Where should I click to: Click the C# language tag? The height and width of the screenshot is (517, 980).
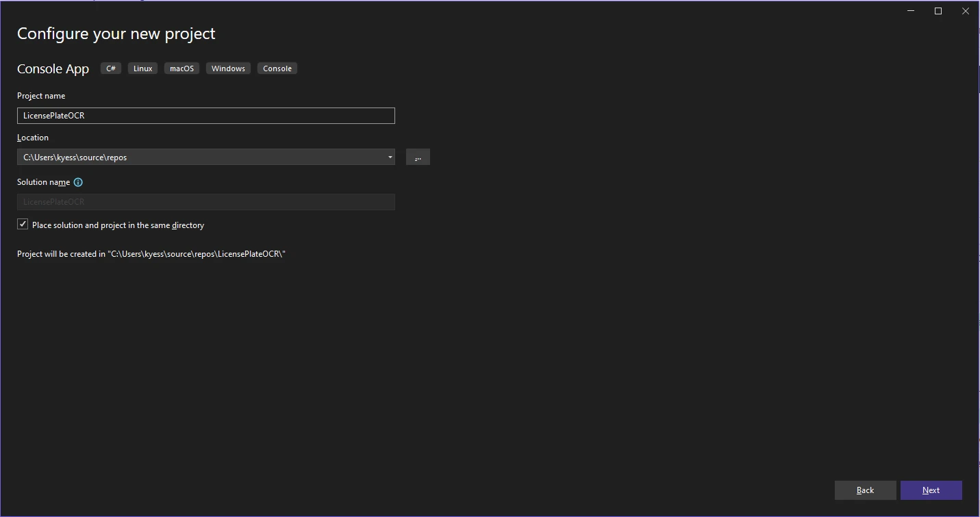[111, 68]
